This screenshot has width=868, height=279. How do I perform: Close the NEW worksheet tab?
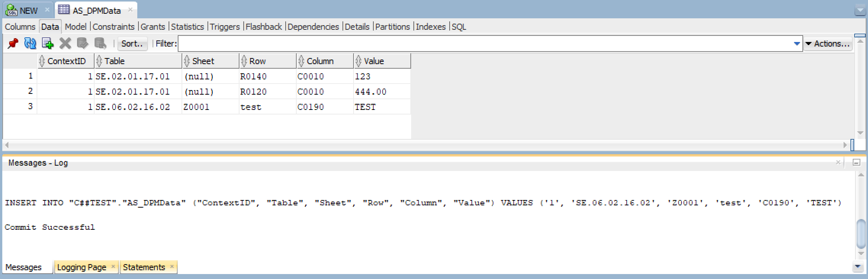click(x=47, y=10)
